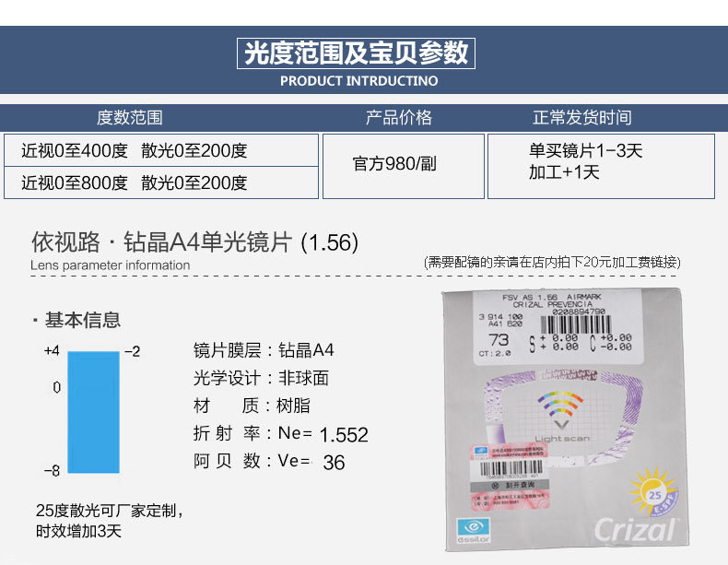
Task: Click the 单买镜片1-3天 delivery text
Action: coord(585,150)
